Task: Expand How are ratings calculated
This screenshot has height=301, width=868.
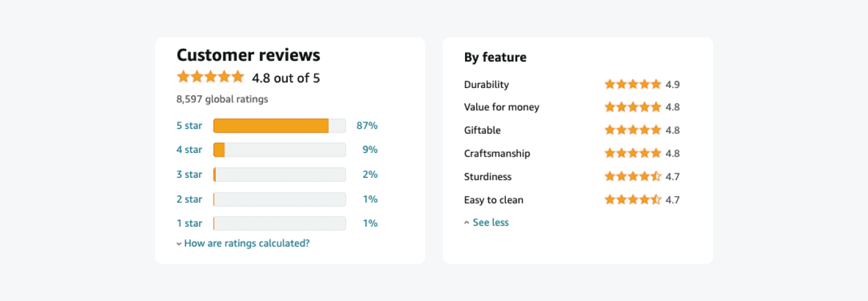Action: pyautogui.click(x=247, y=243)
